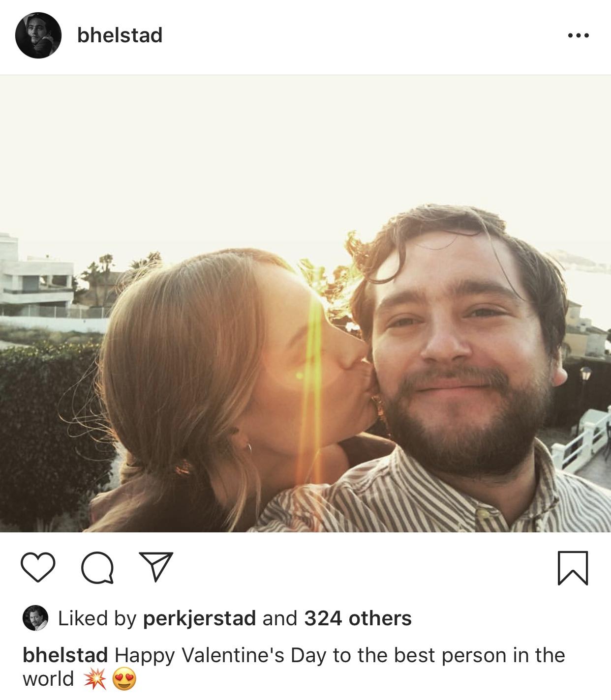The height and width of the screenshot is (700, 611).
Task: Share the post using the paper plane icon
Action: [156, 567]
